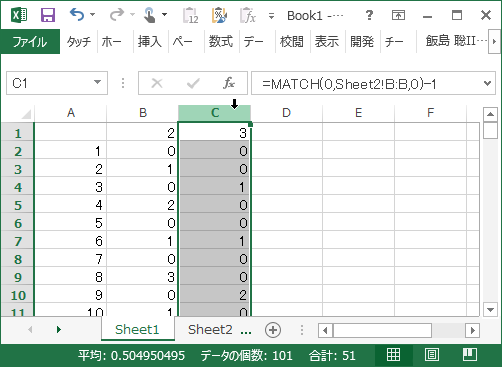Open the デー (Data) tab
The height and width of the screenshot is (367, 502).
(253, 42)
